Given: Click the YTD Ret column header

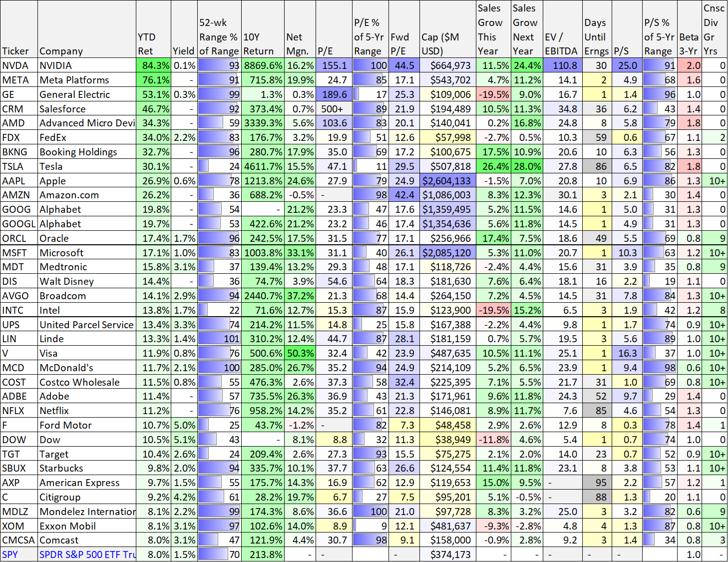Looking at the screenshot, I should pos(154,29).
